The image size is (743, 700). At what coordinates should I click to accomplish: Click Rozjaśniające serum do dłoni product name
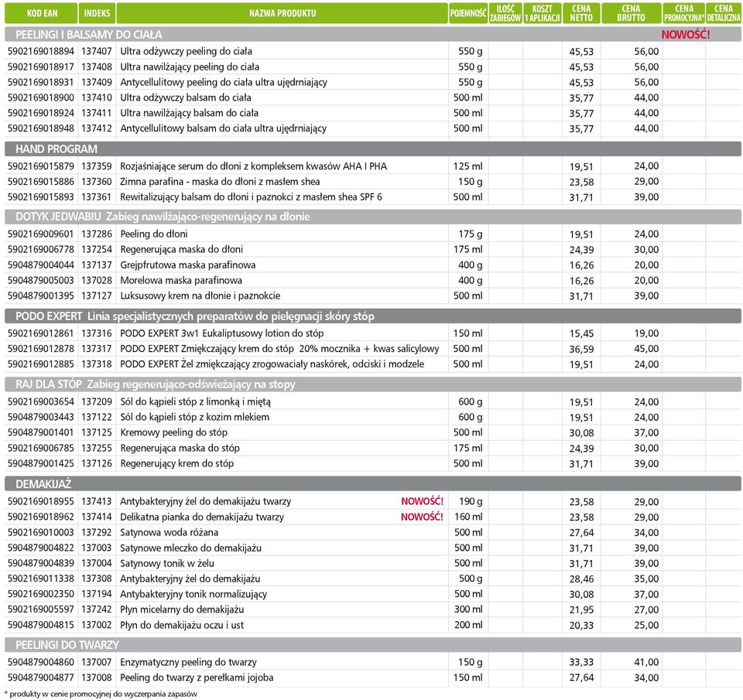click(253, 166)
